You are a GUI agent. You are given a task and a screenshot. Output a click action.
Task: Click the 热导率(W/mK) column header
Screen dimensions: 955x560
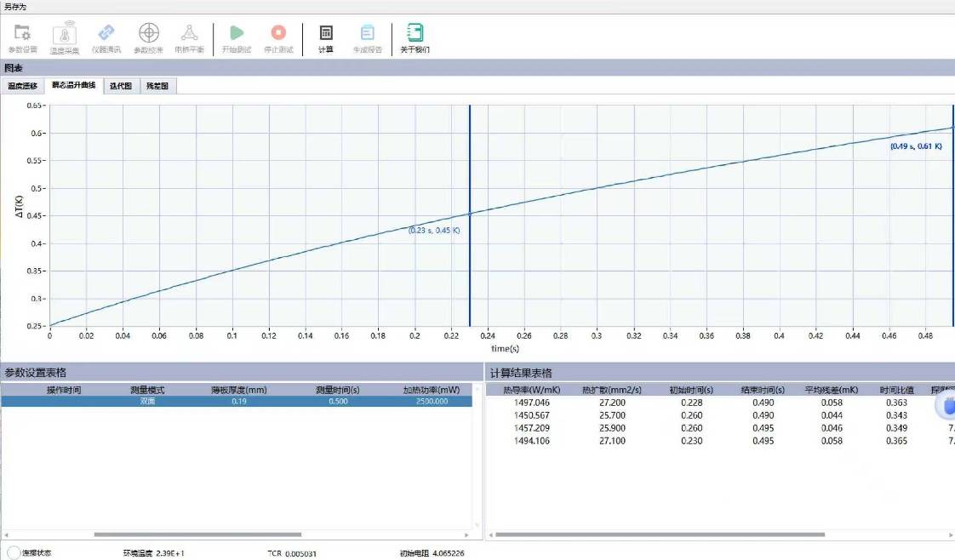pyautogui.click(x=532, y=390)
